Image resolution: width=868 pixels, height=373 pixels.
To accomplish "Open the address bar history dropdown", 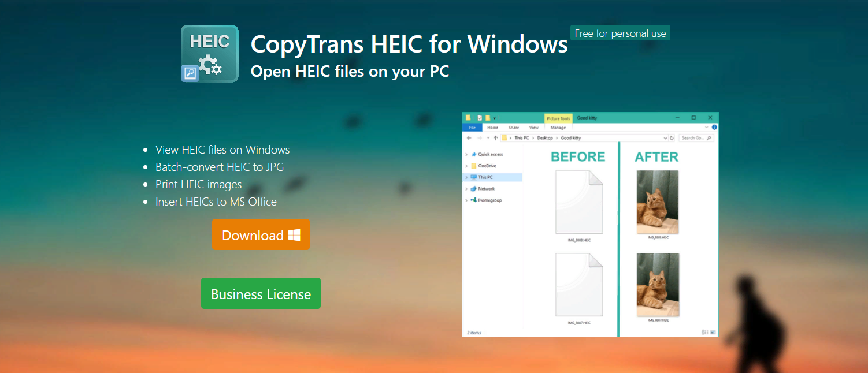I will pos(665,138).
